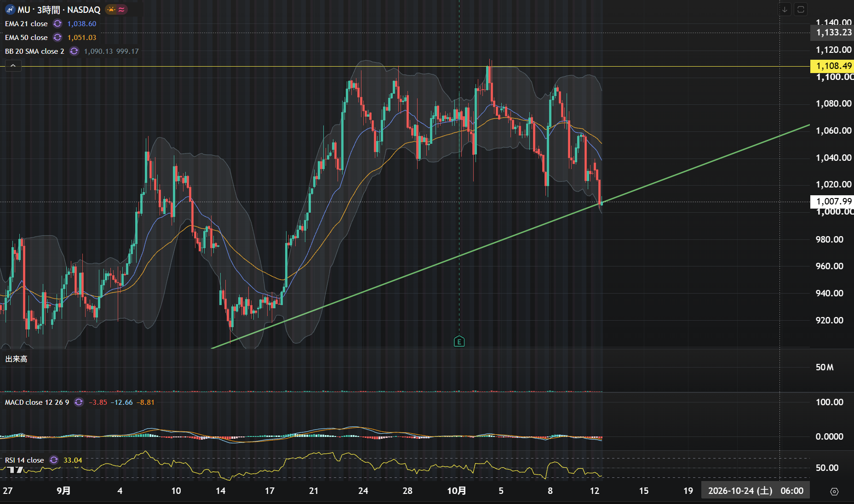854x504 pixels.
Task: Click the 50M volume scale label
Action: pyautogui.click(x=825, y=368)
